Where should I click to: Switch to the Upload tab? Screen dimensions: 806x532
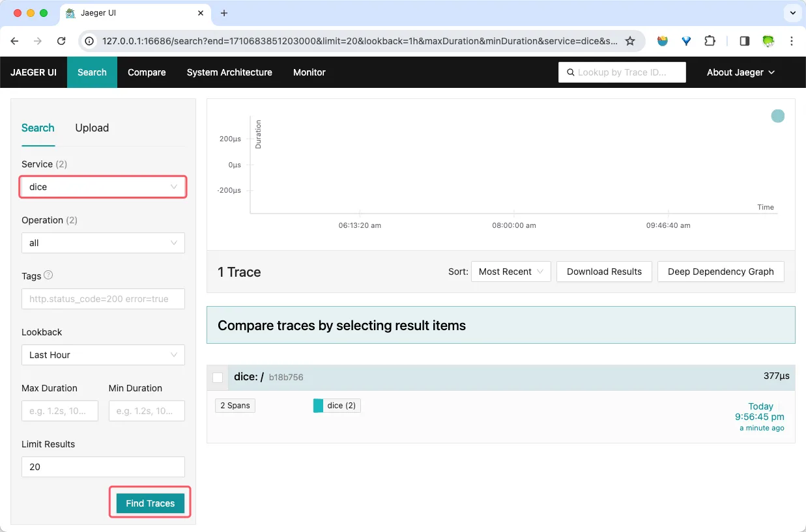click(92, 128)
